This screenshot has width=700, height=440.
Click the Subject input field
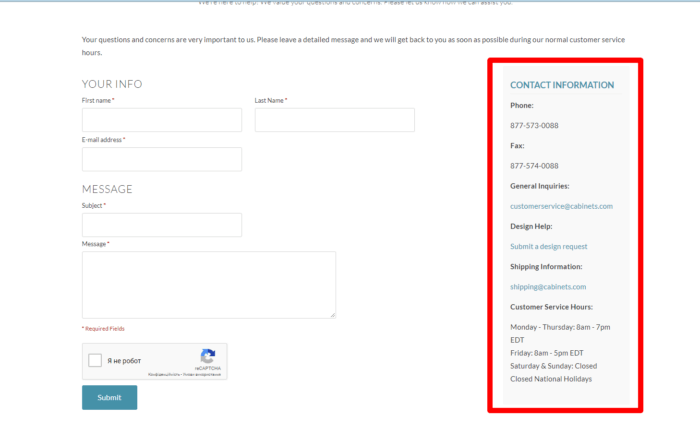162,225
